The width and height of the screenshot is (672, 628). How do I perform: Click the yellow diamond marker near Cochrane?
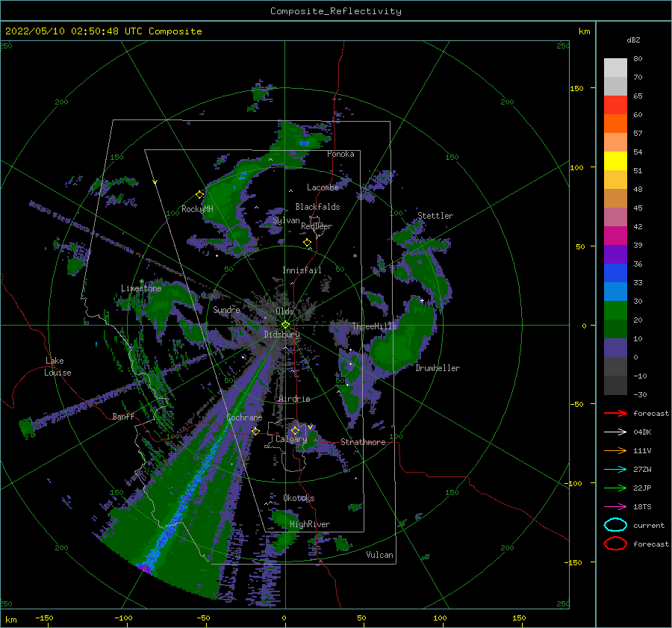pos(255,431)
